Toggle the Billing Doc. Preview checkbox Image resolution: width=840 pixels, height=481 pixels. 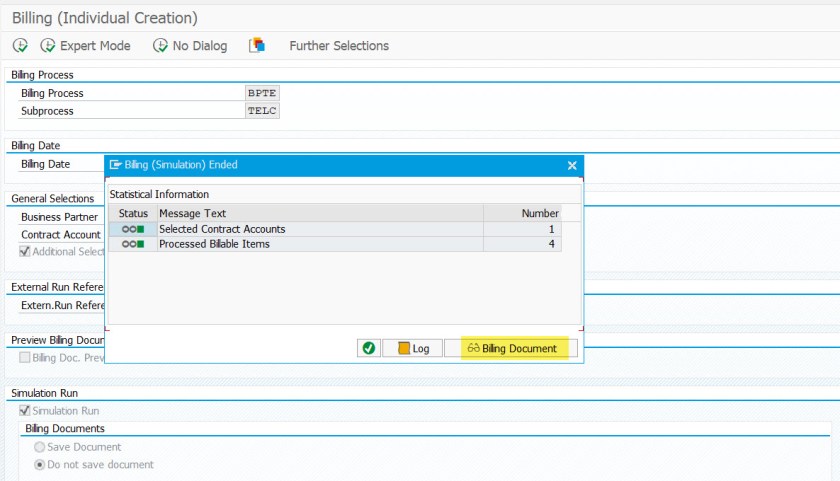(x=25, y=357)
